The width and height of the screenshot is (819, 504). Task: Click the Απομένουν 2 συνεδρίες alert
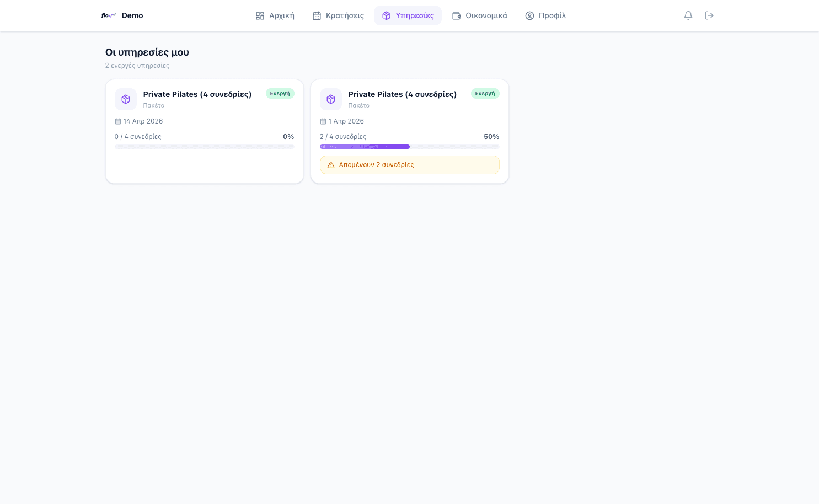point(410,165)
